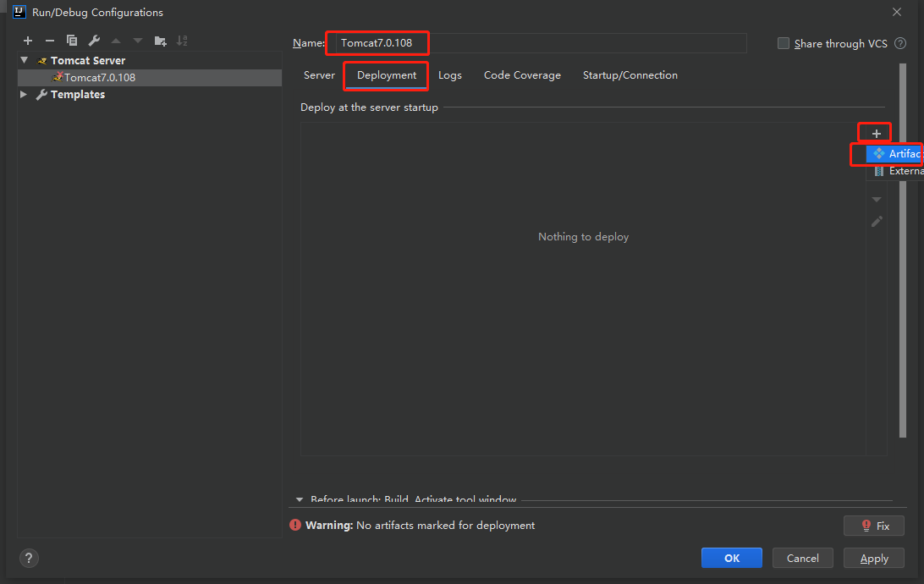
Task: Collapse the Tomcat Server tree node
Action: (25, 60)
